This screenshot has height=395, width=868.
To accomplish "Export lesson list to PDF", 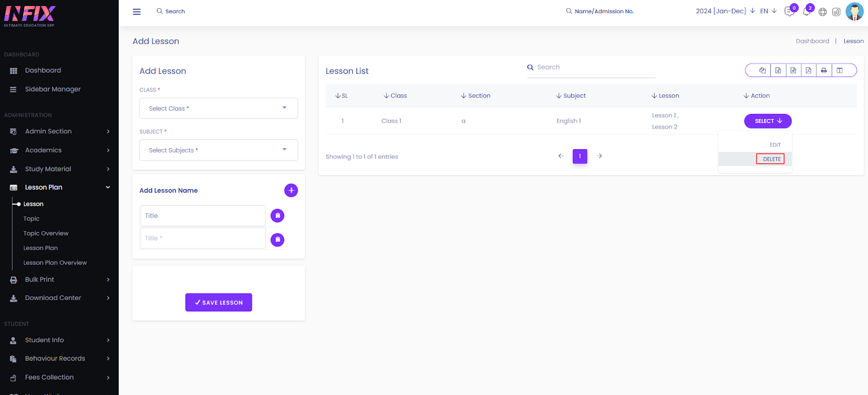I will (x=808, y=71).
